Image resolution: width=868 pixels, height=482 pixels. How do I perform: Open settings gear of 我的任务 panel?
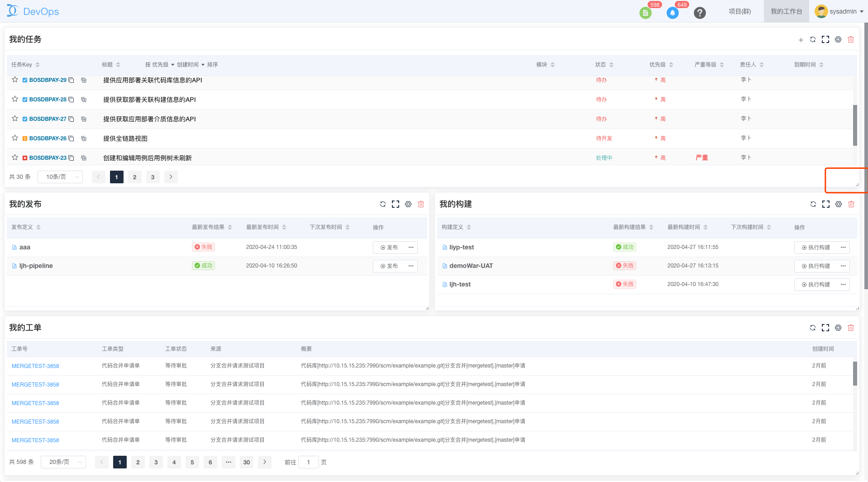click(838, 39)
